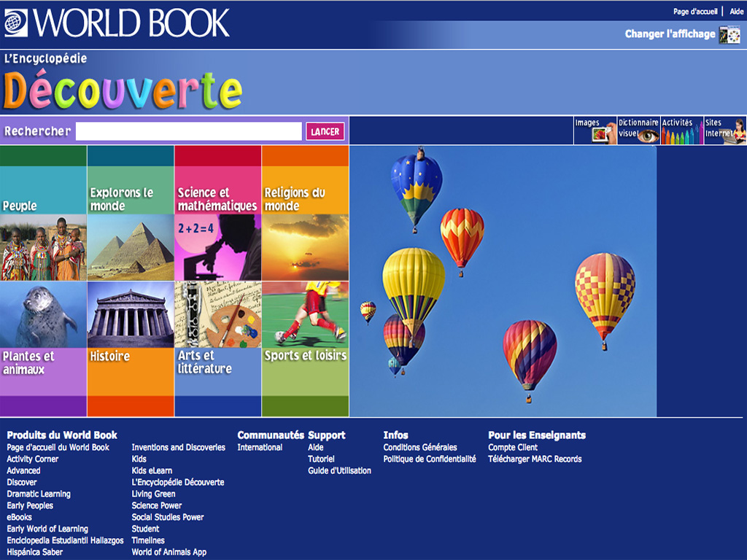The width and height of the screenshot is (747, 560).
Task: Open Aide under Support
Action: tap(315, 447)
